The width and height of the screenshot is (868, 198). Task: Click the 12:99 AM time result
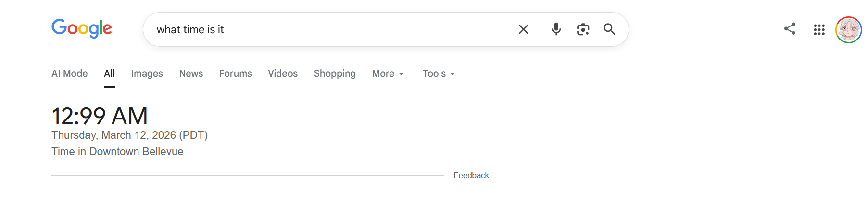(x=100, y=116)
